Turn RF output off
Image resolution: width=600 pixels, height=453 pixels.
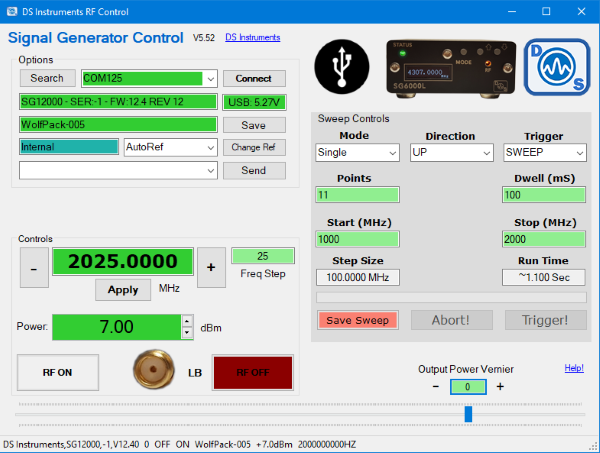[253, 372]
